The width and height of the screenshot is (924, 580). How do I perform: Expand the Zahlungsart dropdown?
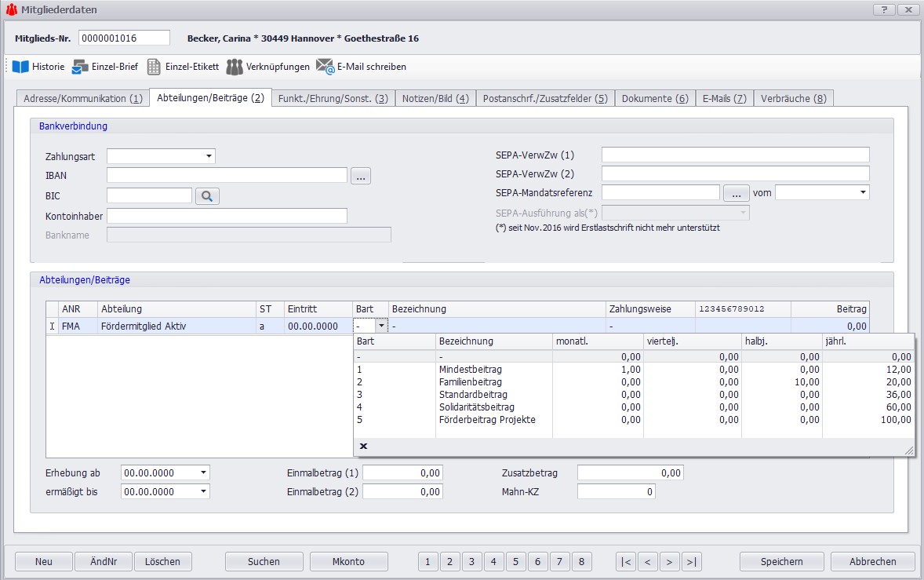tap(209, 156)
